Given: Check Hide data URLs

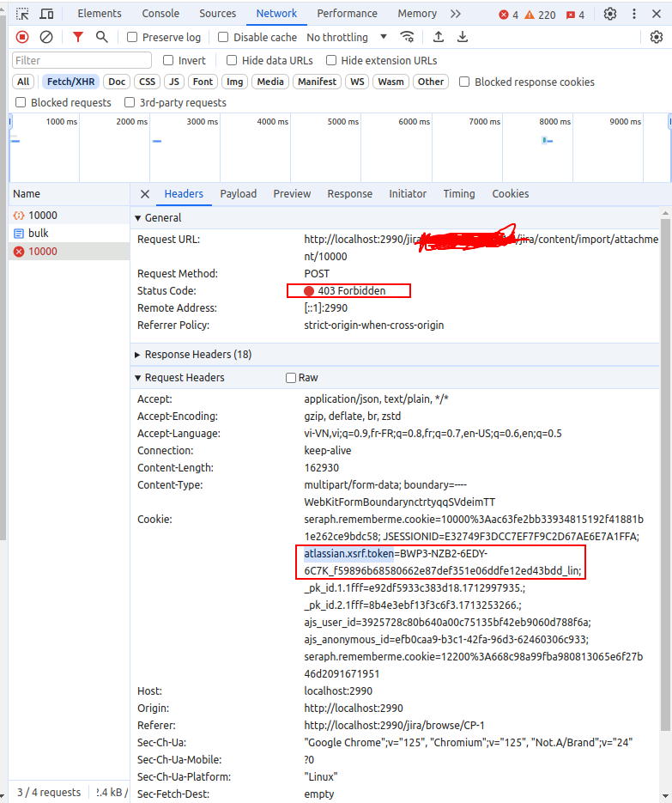Looking at the screenshot, I should point(232,60).
